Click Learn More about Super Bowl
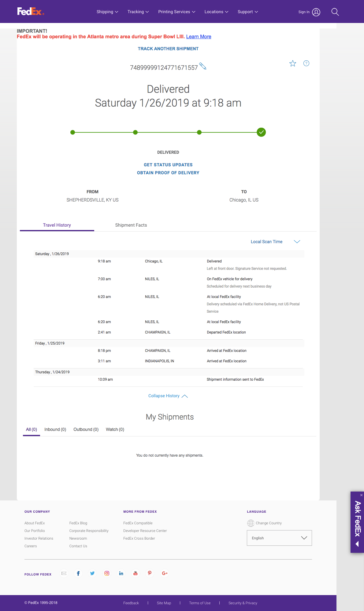364x611 pixels. (x=199, y=37)
